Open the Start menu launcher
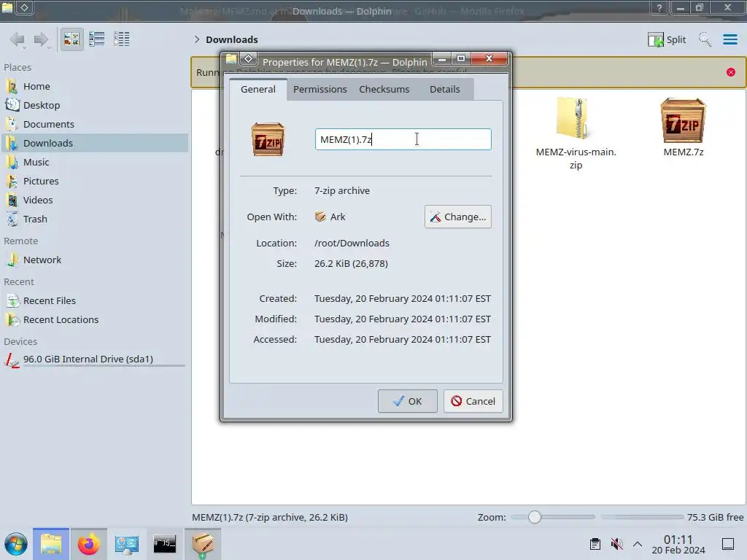Viewport: 747px width, 560px height. point(16,544)
